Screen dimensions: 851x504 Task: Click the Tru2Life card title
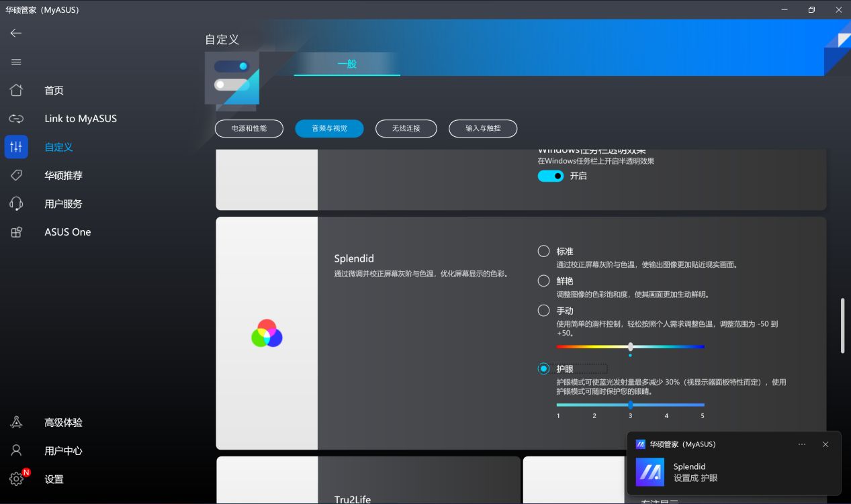pos(353,499)
